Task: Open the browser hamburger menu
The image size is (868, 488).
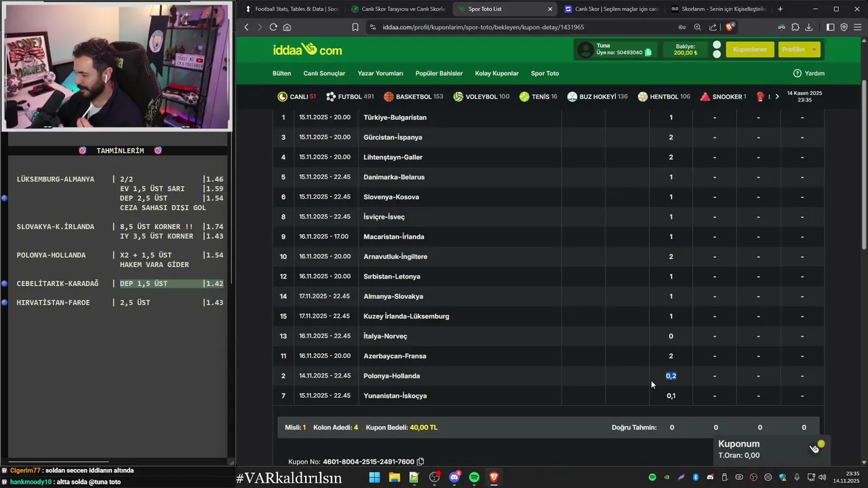Action: pyautogui.click(x=857, y=27)
